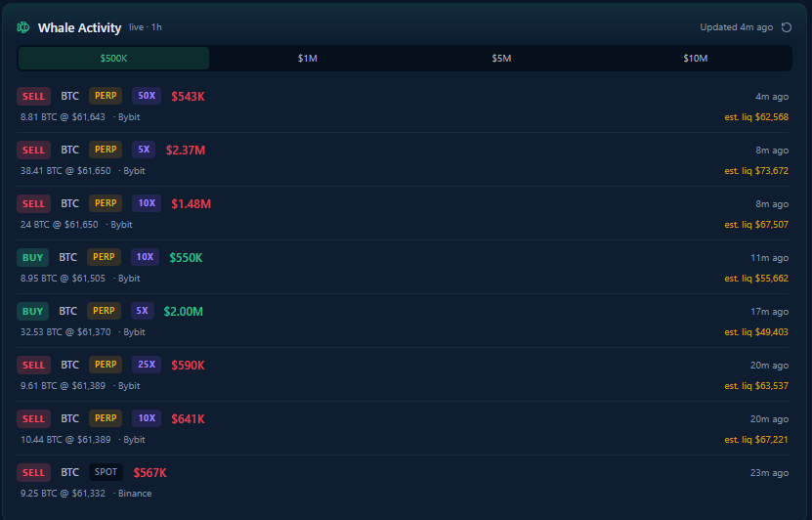This screenshot has height=520, width=812.
Task: Click the BUY badge on the $2.00M trade
Action: pos(32,312)
